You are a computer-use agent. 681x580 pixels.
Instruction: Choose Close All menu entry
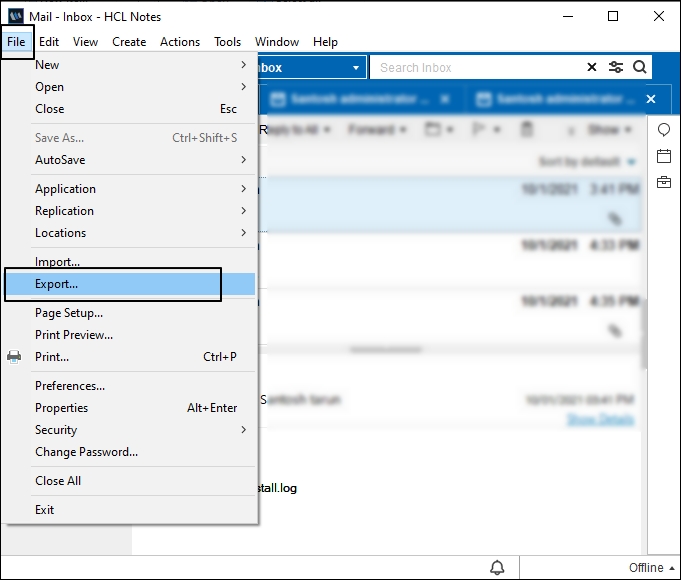(x=143, y=481)
